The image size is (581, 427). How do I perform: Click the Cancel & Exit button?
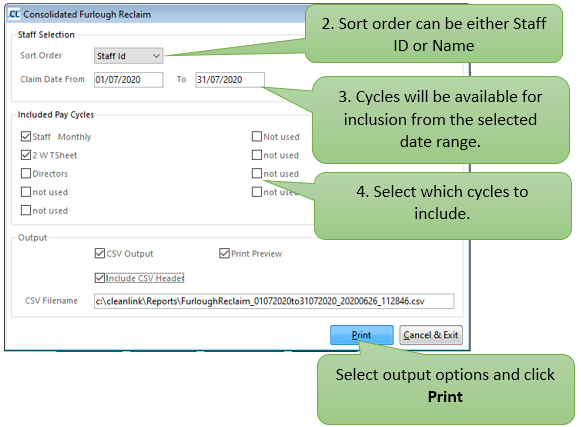click(431, 335)
